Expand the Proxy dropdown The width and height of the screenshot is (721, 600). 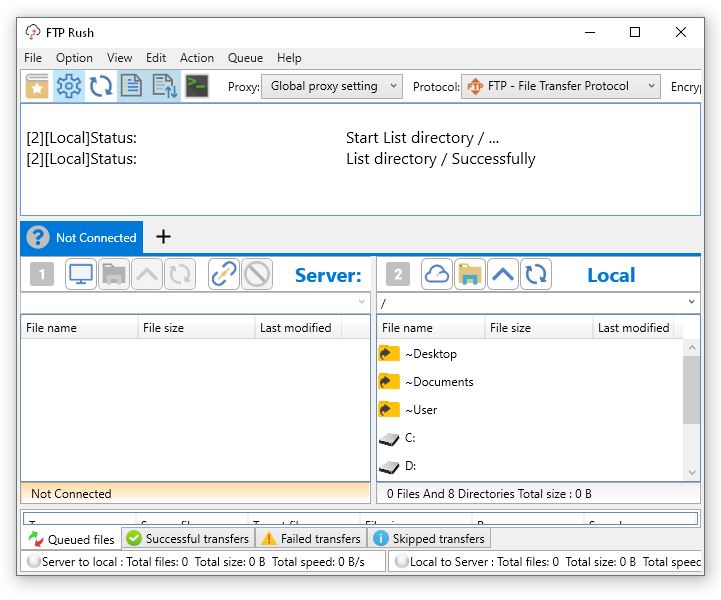coord(331,87)
